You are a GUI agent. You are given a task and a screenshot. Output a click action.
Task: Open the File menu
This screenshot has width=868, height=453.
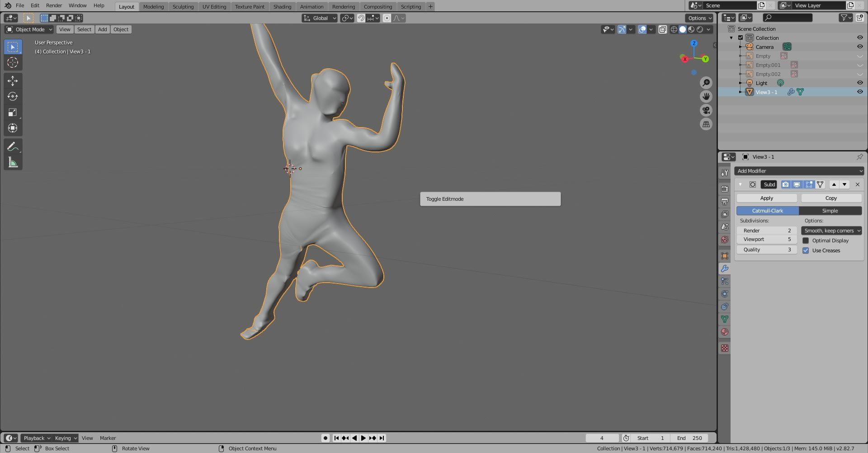[x=20, y=5]
